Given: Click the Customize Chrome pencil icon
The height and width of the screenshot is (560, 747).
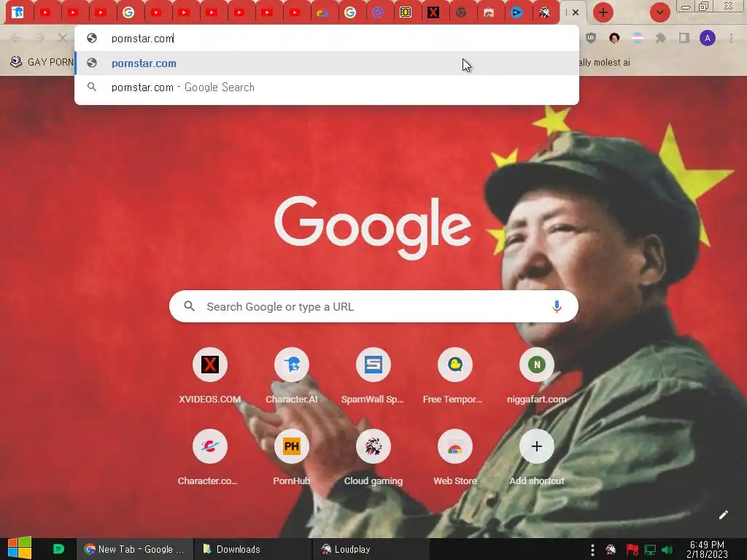Looking at the screenshot, I should [x=723, y=515].
